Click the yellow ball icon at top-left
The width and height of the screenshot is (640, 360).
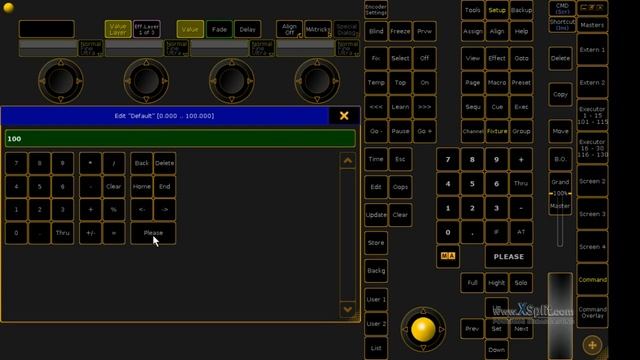click(x=8, y=7)
